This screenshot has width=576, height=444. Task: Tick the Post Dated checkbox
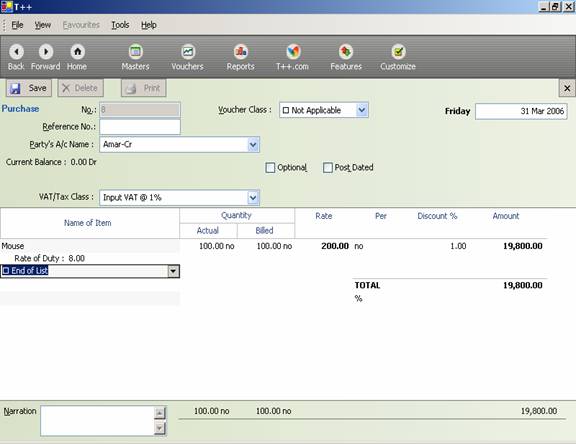point(328,168)
